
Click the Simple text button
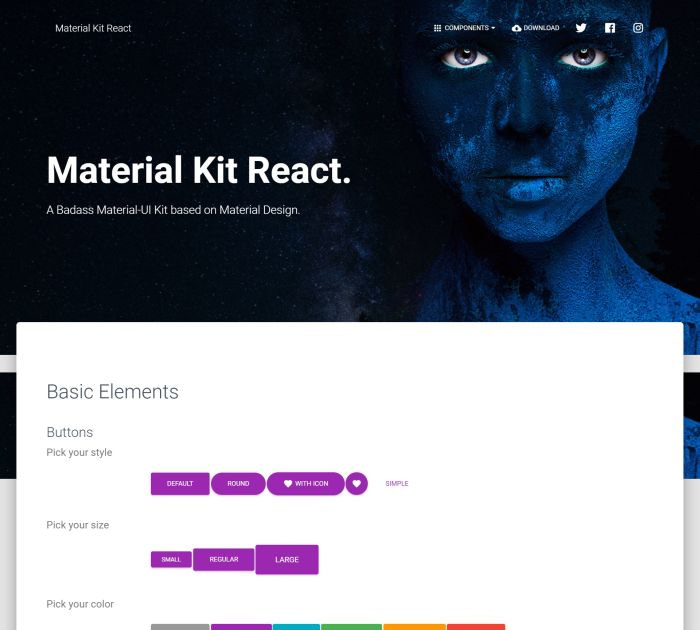tap(397, 484)
